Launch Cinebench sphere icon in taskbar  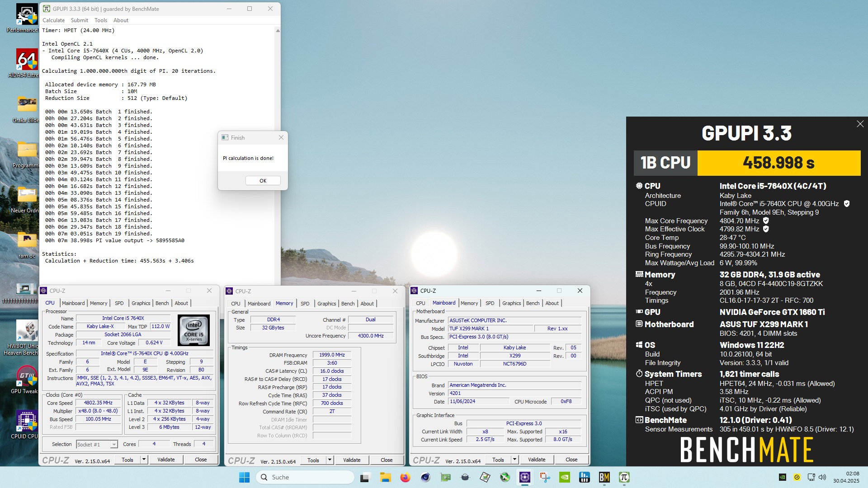pos(425,477)
